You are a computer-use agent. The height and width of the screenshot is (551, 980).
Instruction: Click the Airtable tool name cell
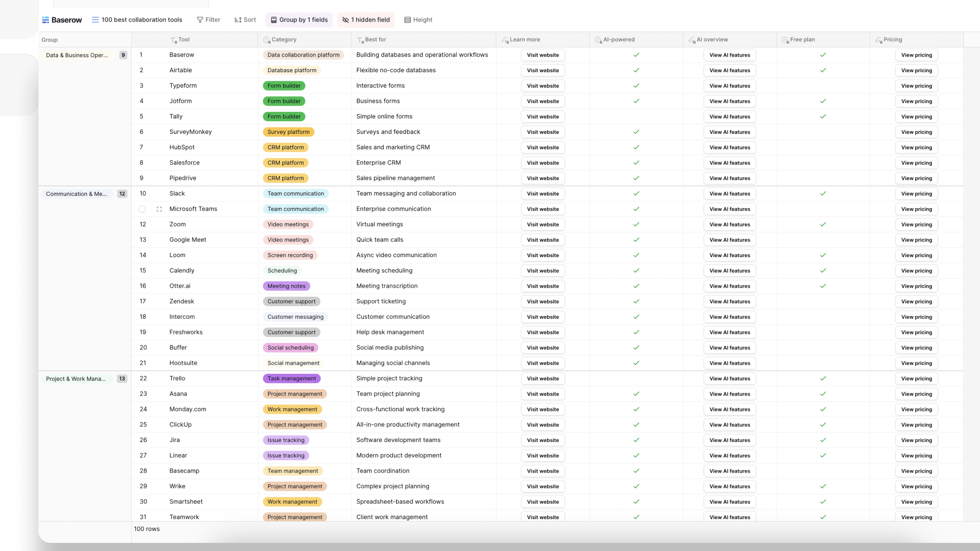point(194,70)
